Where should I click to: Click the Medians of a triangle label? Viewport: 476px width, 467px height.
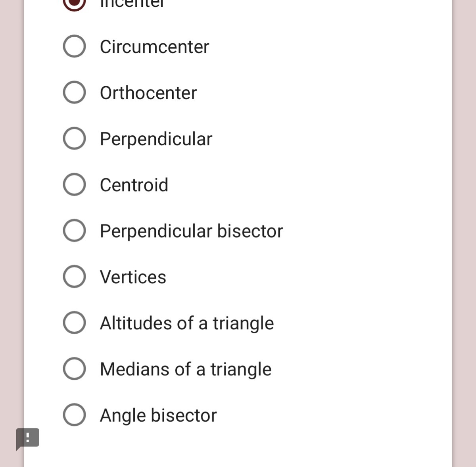pyautogui.click(x=186, y=369)
